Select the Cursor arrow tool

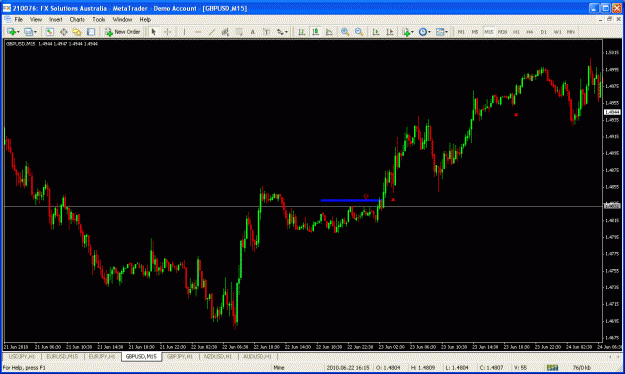pos(153,32)
